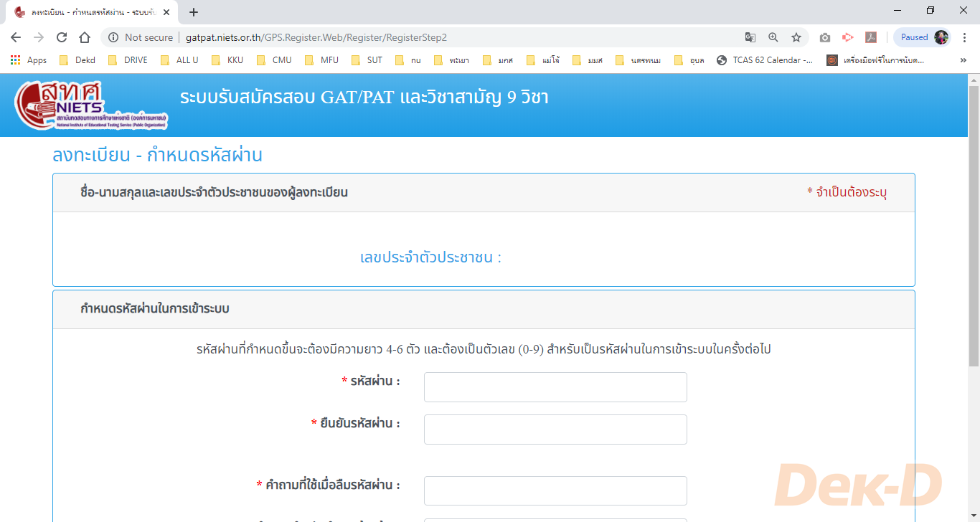The height and width of the screenshot is (522, 980).
Task: Click the forgot-password question field
Action: coord(555,491)
